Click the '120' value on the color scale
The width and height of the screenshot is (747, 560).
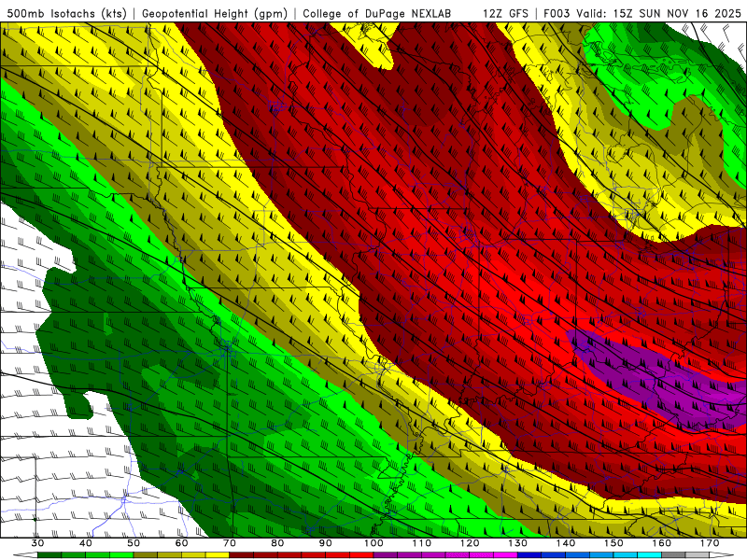click(x=470, y=543)
